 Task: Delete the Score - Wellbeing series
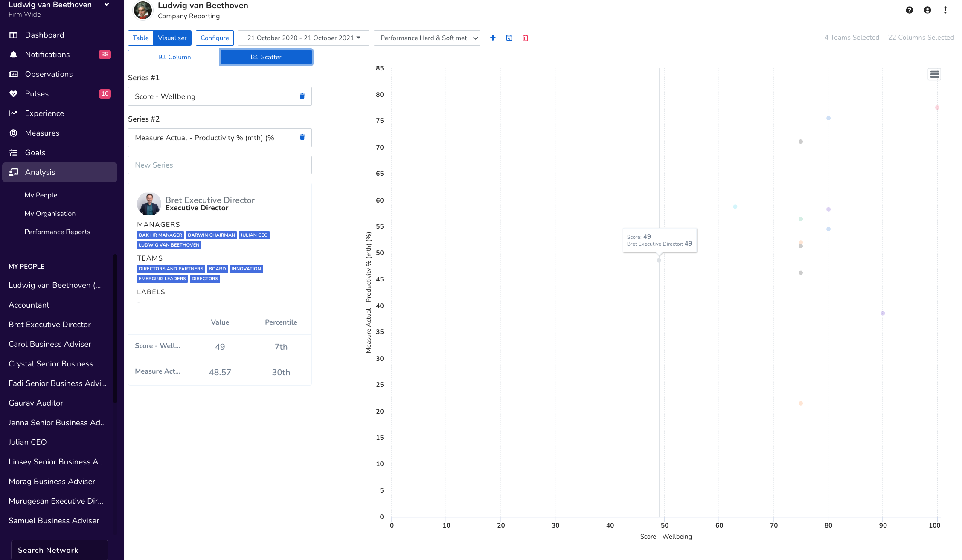coord(302,96)
